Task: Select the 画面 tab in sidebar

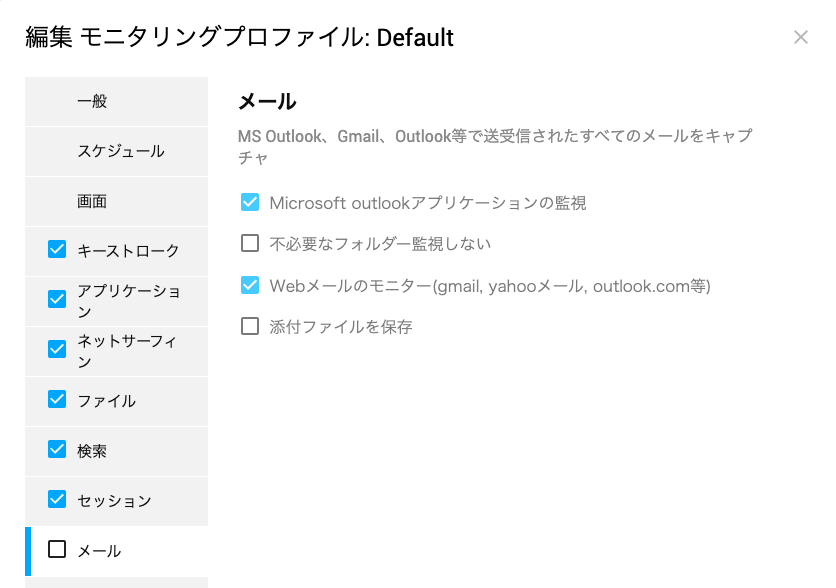Action: click(x=116, y=202)
